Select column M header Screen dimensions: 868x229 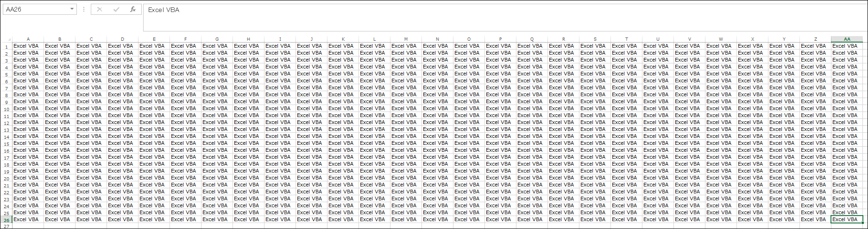point(406,39)
